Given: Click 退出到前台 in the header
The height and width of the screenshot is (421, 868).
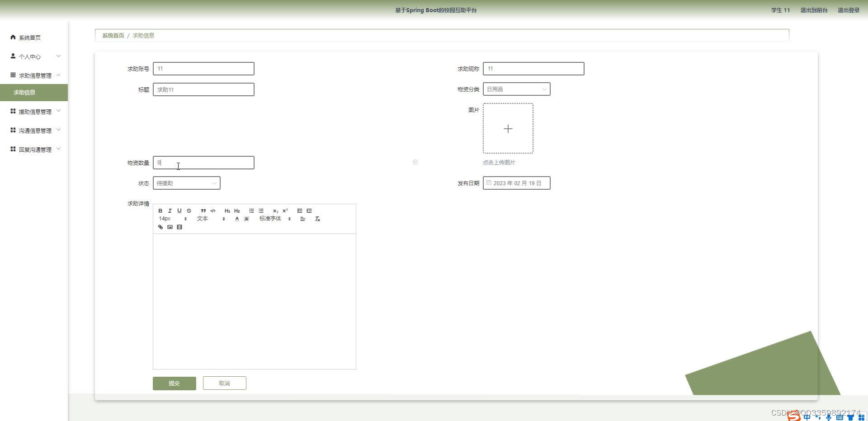Looking at the screenshot, I should click(x=814, y=10).
